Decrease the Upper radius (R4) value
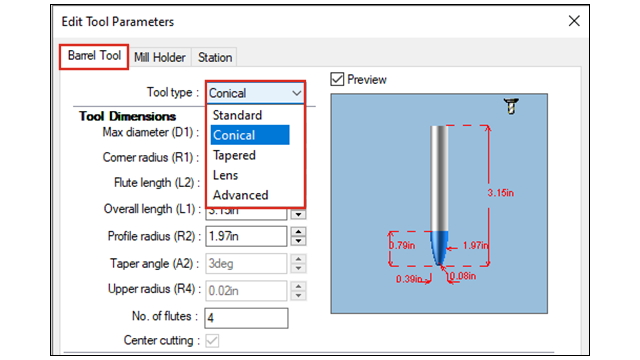 click(298, 296)
